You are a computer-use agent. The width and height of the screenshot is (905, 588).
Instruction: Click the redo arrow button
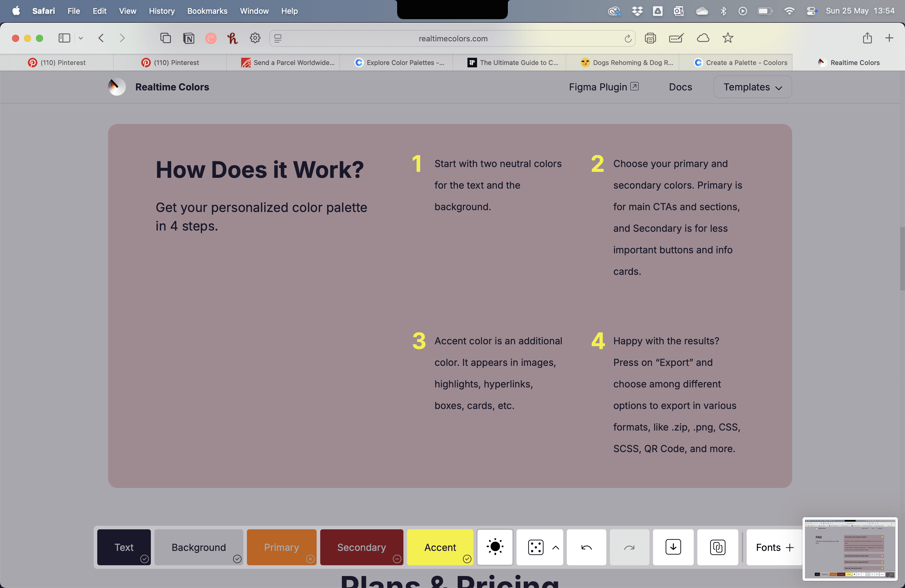pyautogui.click(x=629, y=547)
